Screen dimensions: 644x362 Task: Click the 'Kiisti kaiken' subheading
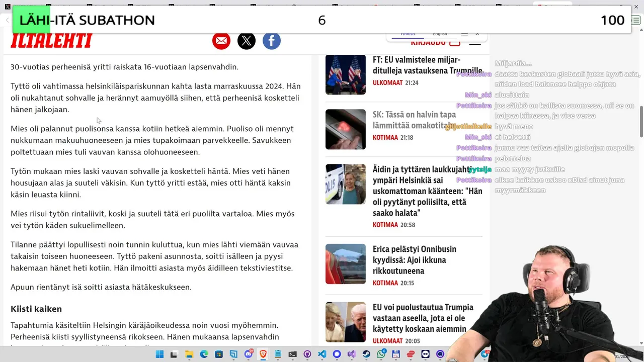pos(36,309)
